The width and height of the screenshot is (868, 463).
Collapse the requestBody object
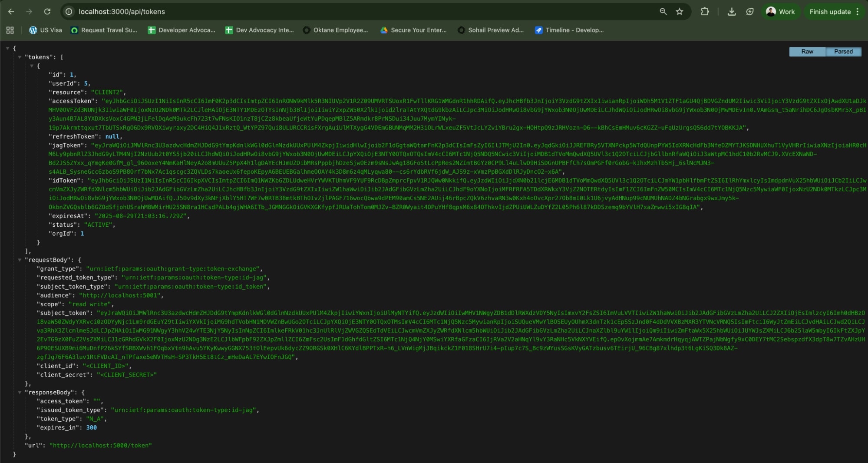[20, 260]
